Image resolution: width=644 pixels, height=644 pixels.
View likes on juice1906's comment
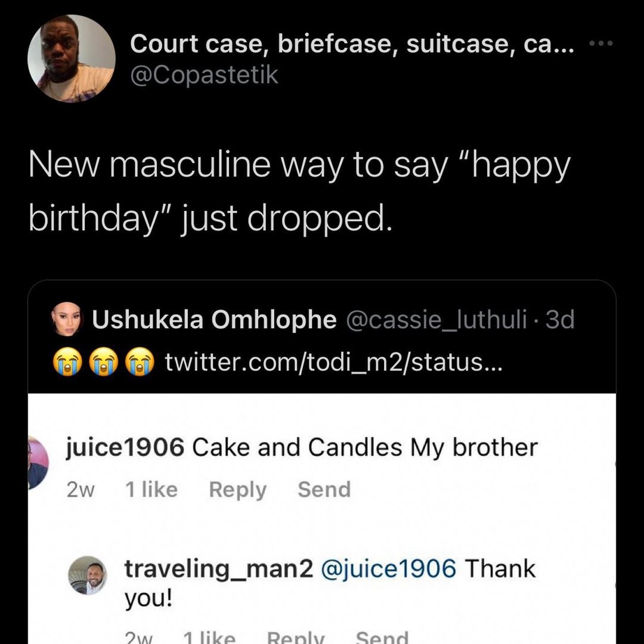pos(153,489)
